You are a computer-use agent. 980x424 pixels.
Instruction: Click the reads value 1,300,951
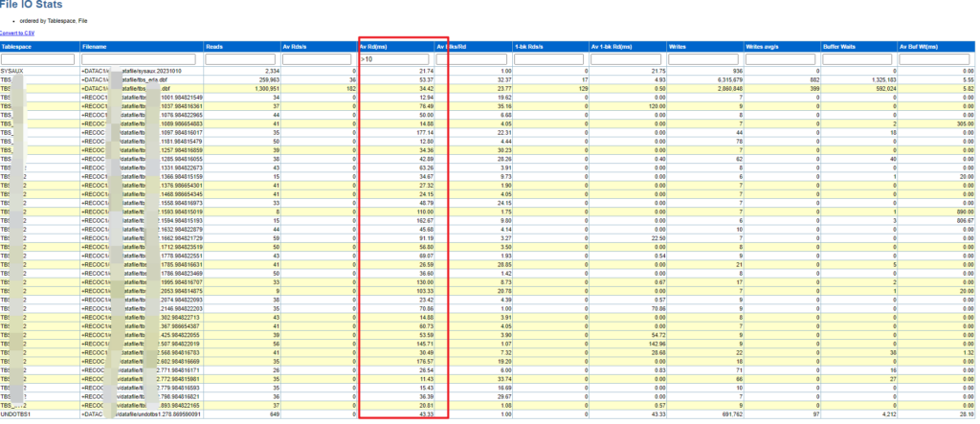click(267, 89)
